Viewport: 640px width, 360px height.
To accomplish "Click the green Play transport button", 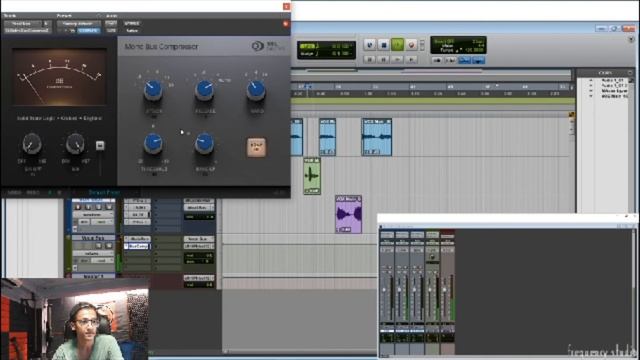I will click(398, 44).
